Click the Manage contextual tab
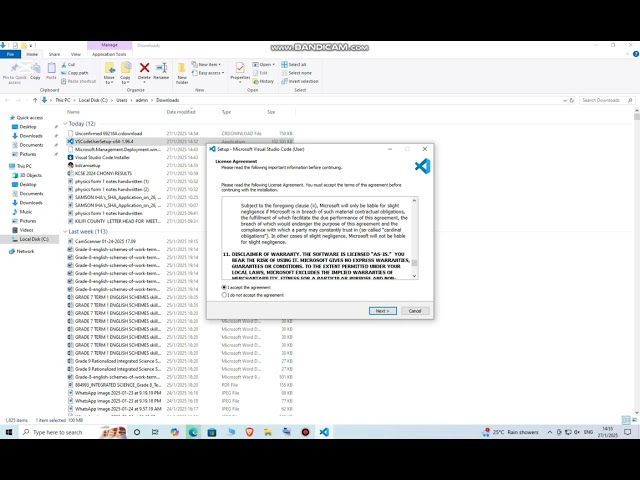Screen dimensions: 640x480 pos(109,45)
